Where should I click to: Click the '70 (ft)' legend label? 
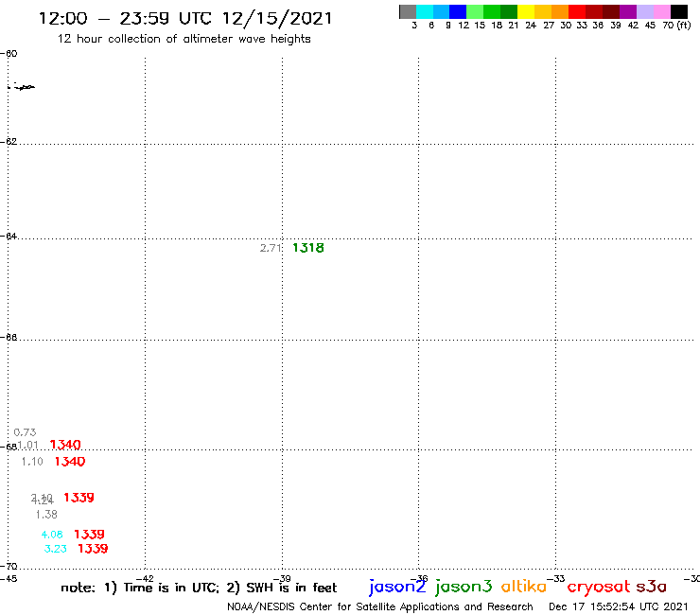pos(676,26)
